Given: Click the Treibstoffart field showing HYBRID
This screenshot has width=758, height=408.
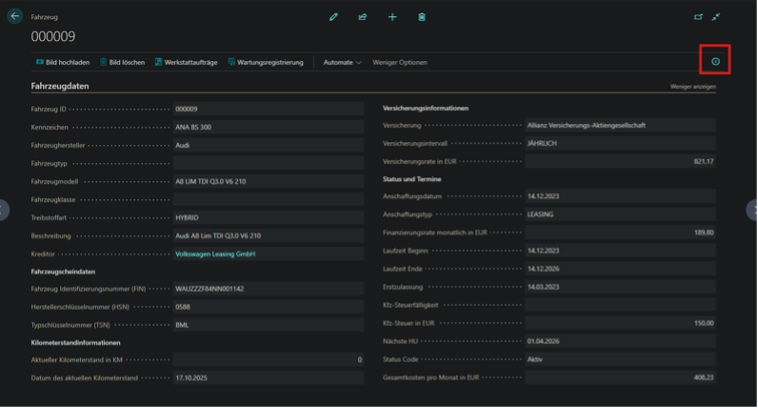Looking at the screenshot, I should [x=266, y=215].
